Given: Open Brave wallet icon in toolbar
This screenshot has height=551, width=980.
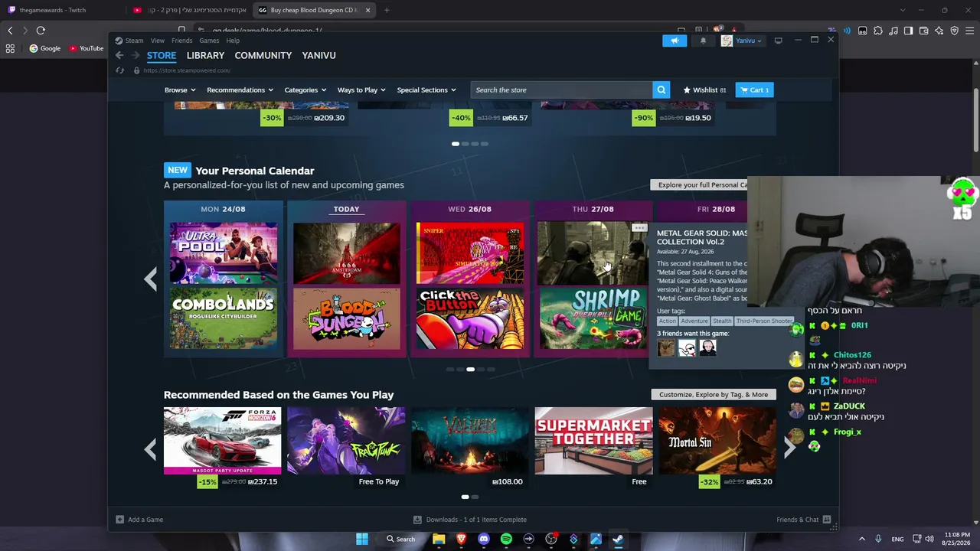Looking at the screenshot, I should 923,31.
